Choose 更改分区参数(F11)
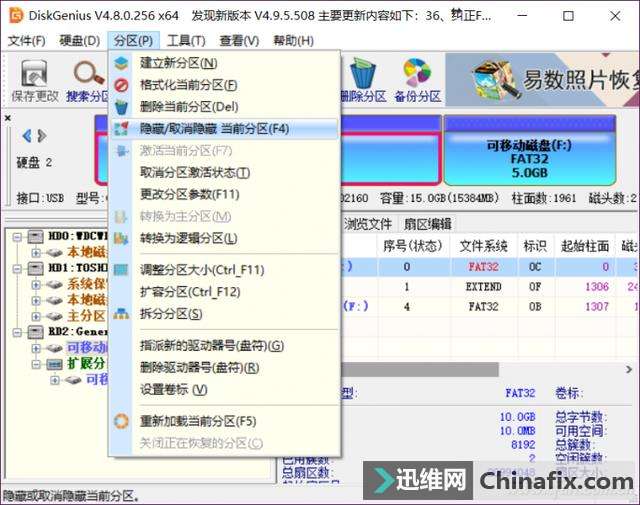The height and width of the screenshot is (505, 640). 224,194
